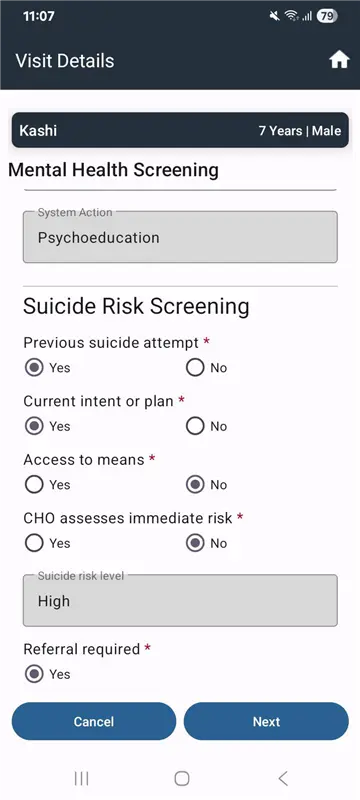Select Yes for CHO assesses immediate risk

[x=34, y=543]
